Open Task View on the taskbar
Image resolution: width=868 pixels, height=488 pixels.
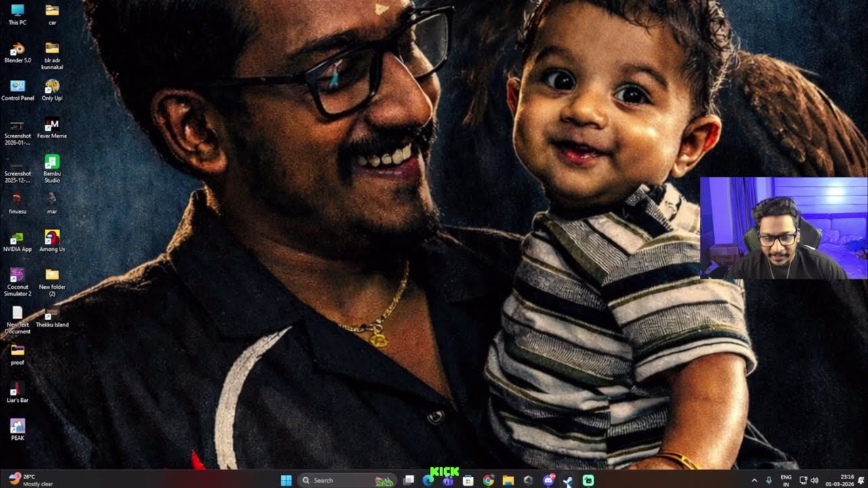tap(408, 481)
